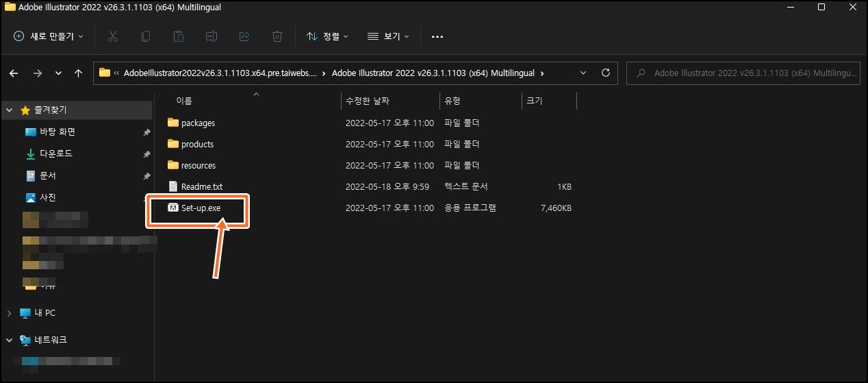This screenshot has height=383, width=868.
Task: Maximize the Explorer window
Action: click(x=821, y=7)
